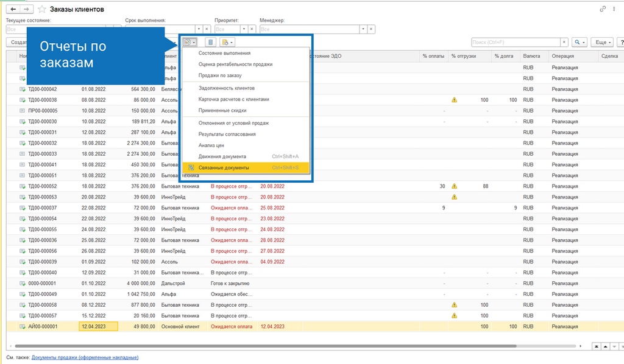Open the order reports dropdown icon

tap(190, 42)
